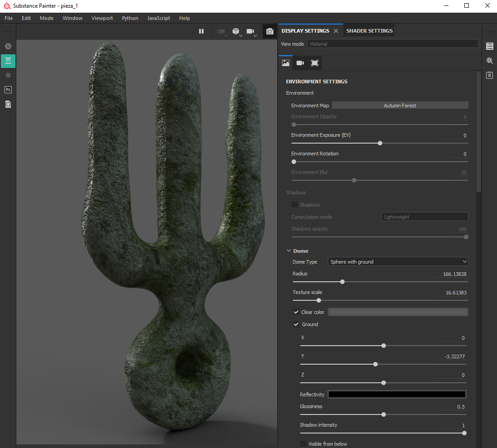
Task: Enable the Visible from below checkbox
Action: 303,444
